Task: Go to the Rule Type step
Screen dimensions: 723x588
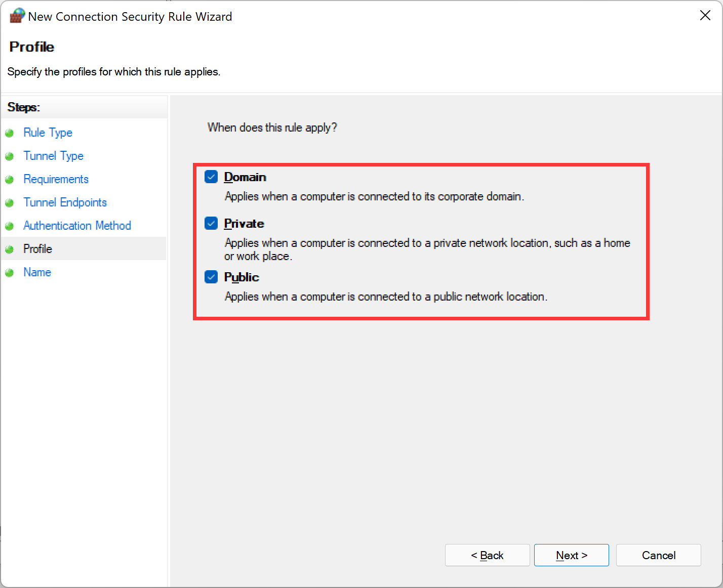Action: point(48,133)
